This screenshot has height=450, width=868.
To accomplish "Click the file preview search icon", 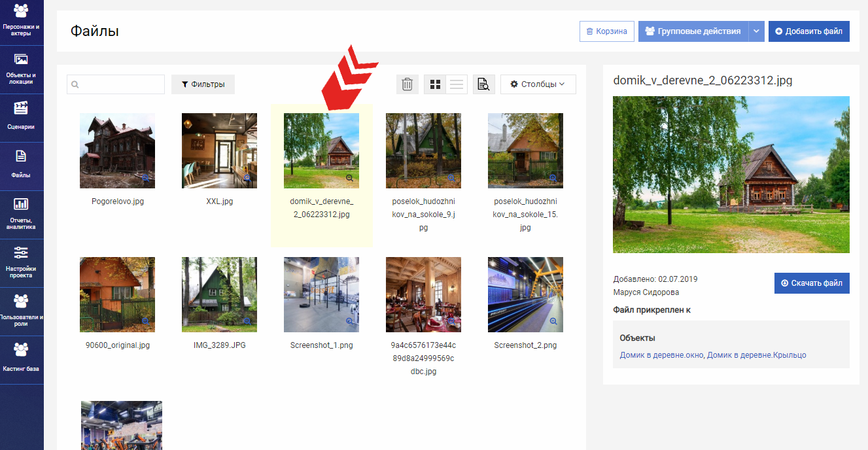I will click(484, 84).
